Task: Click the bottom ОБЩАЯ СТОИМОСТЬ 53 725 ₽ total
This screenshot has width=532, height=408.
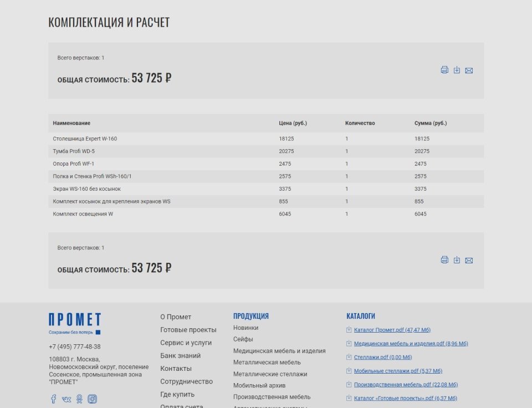Action: tap(114, 268)
